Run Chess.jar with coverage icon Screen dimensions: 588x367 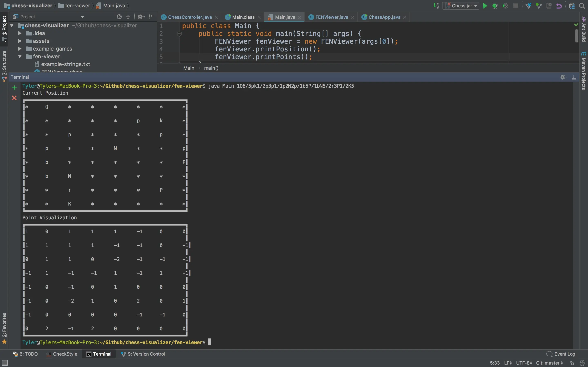tap(505, 6)
